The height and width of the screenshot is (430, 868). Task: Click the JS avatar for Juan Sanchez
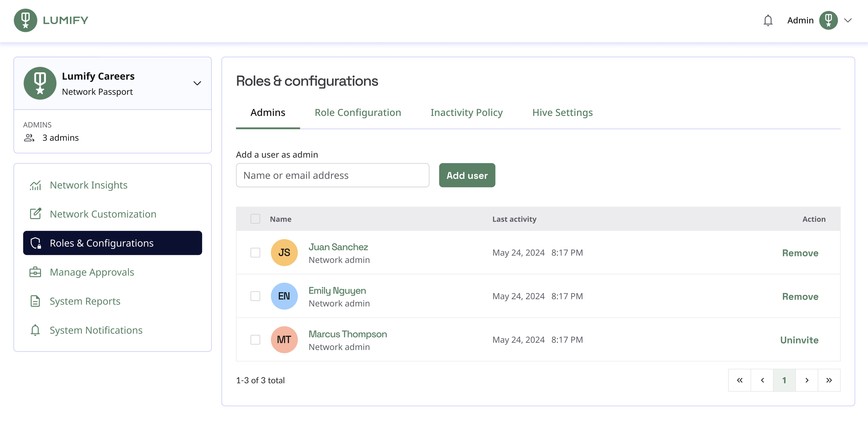click(284, 252)
